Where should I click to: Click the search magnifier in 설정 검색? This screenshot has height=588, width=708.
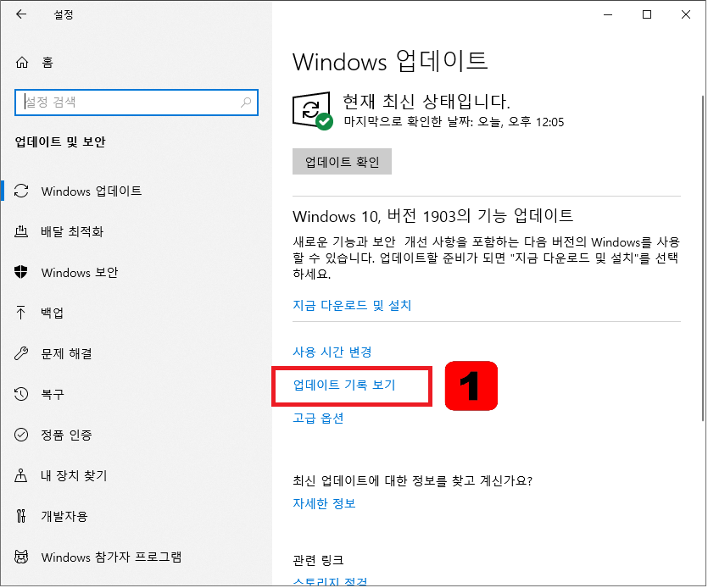246,103
